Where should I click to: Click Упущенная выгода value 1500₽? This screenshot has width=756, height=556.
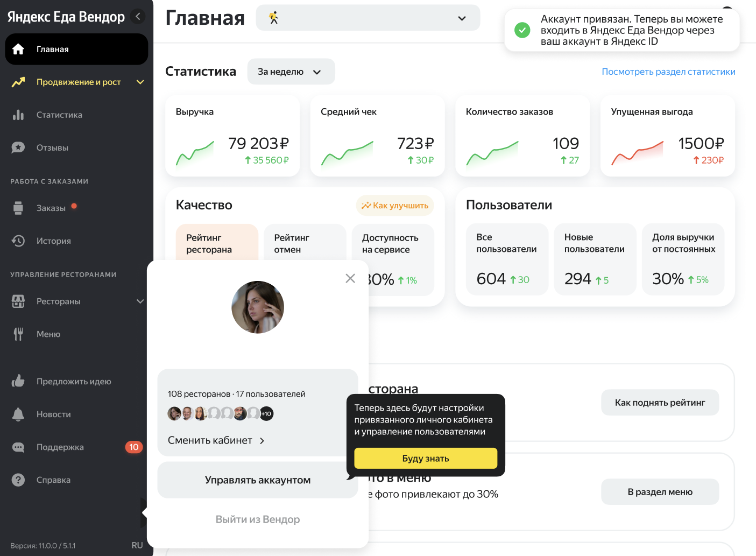pos(701,143)
